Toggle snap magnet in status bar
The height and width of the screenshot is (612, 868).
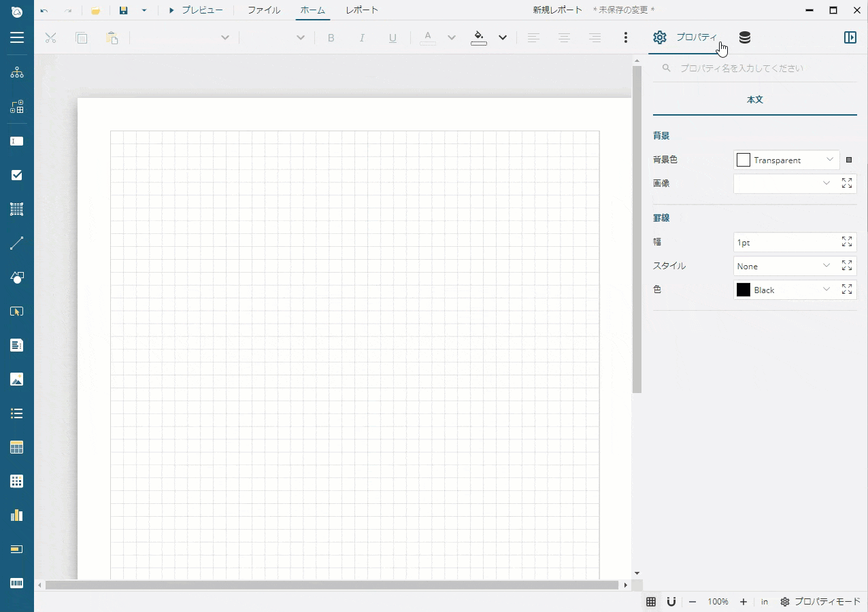pyautogui.click(x=671, y=602)
